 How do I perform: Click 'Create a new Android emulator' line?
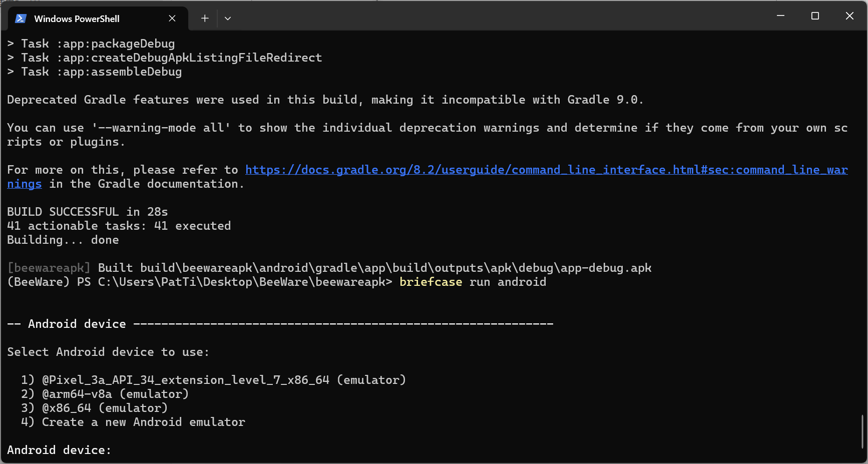(x=133, y=422)
